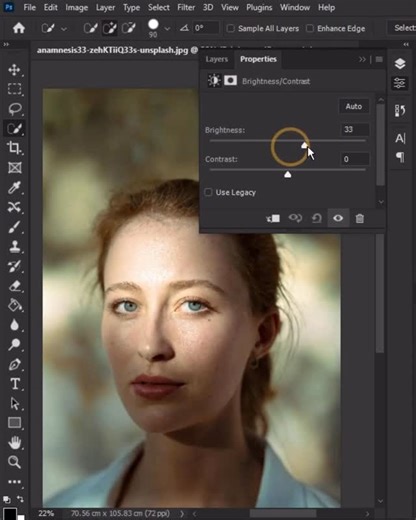Open the Character panel icon in dock
Screen dimensions: 416x520
point(400,138)
